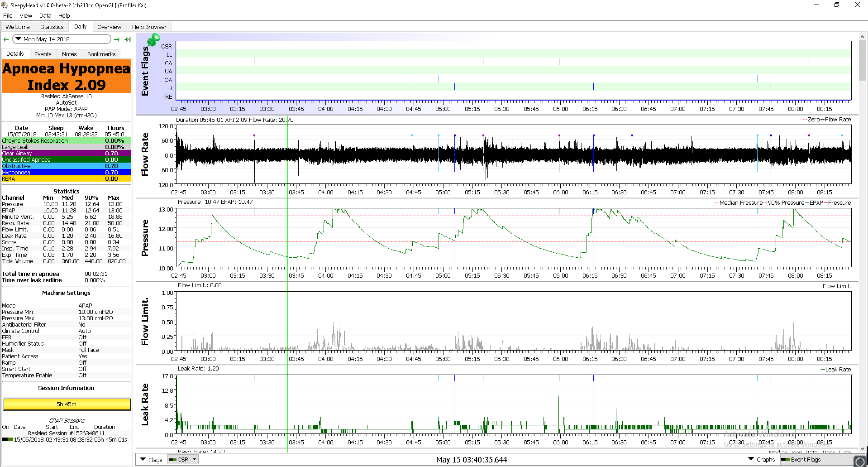Screen dimensions: 868x467
Task: Expand the Flags dropdown arrow
Action: point(143,459)
